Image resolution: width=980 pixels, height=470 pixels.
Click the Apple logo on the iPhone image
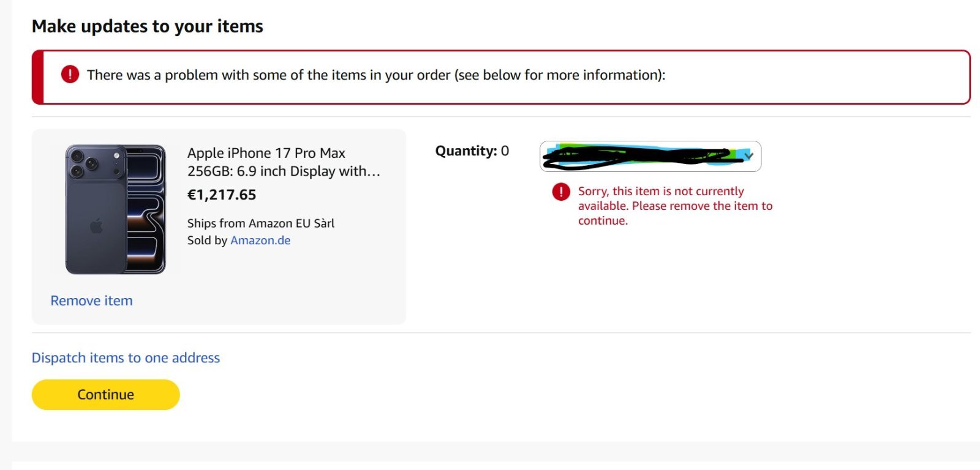click(x=96, y=226)
